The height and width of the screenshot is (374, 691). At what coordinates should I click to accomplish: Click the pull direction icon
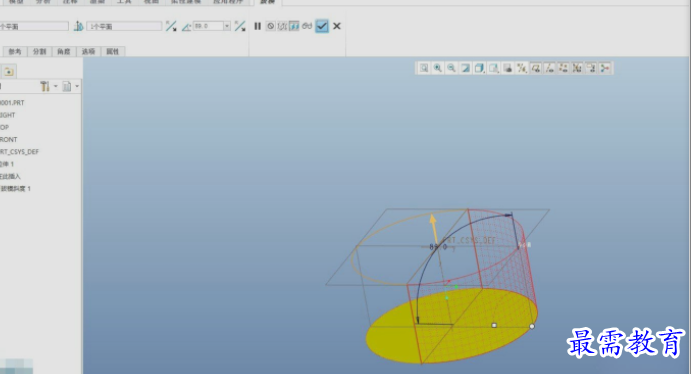[78, 26]
